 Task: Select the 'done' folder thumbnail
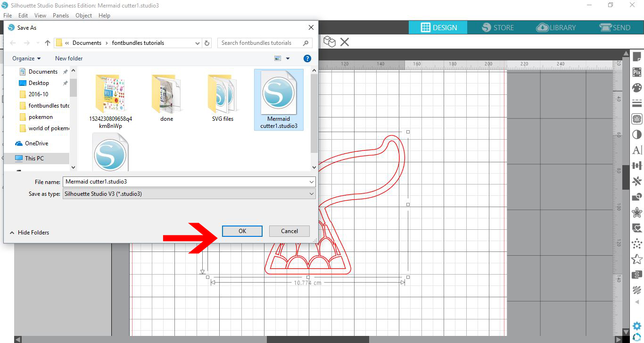pyautogui.click(x=166, y=99)
